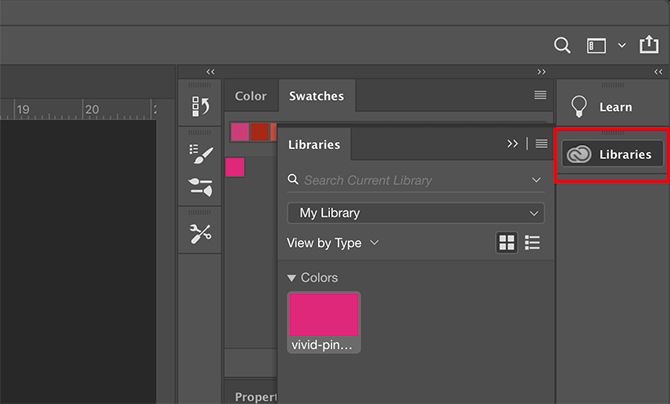The width and height of the screenshot is (670, 404).
Task: Click the Search Current Library field
Action: pos(410,180)
